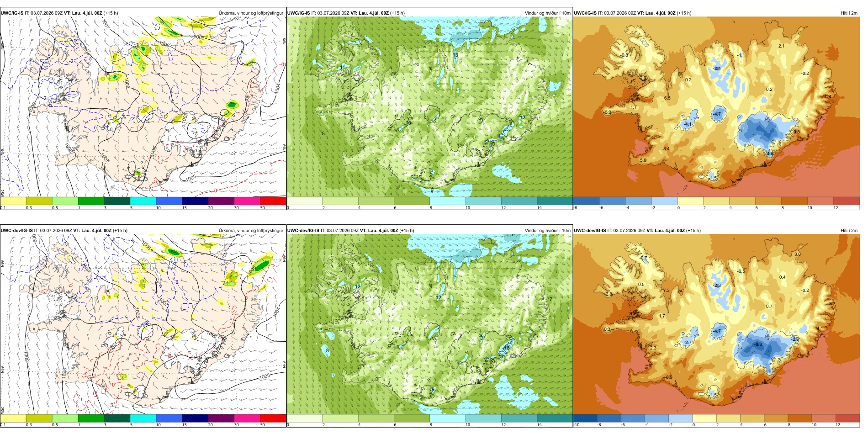Click the 8.7 temperature value on bottom map
This screenshot has height=434, width=868.
point(832,303)
